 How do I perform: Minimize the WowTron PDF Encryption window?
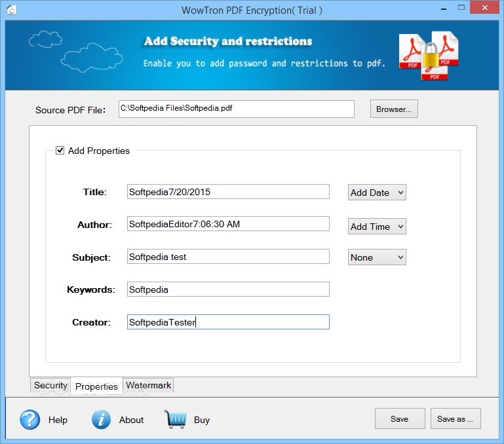[444, 9]
